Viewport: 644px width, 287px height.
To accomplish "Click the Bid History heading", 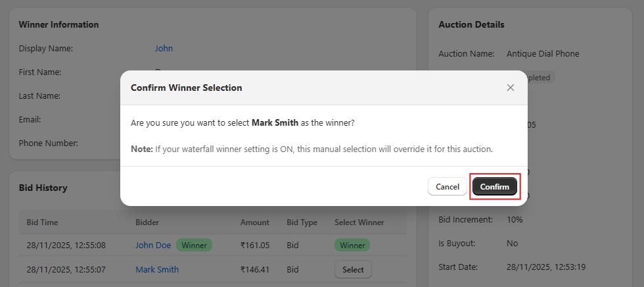I will coord(43,188).
